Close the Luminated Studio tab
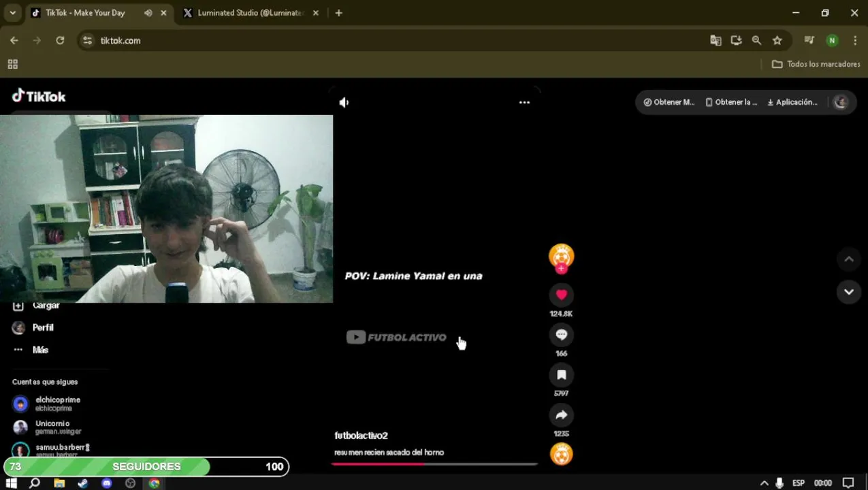The image size is (868, 490). [x=315, y=13]
